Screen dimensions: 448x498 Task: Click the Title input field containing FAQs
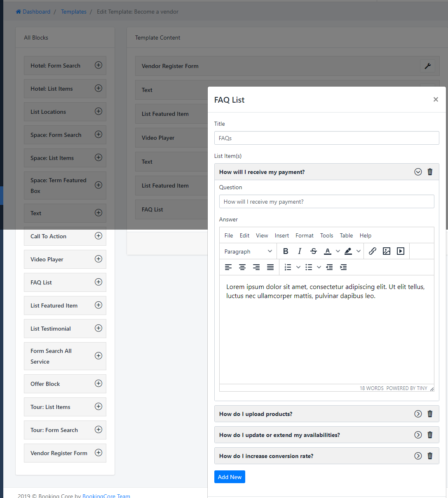coord(326,138)
